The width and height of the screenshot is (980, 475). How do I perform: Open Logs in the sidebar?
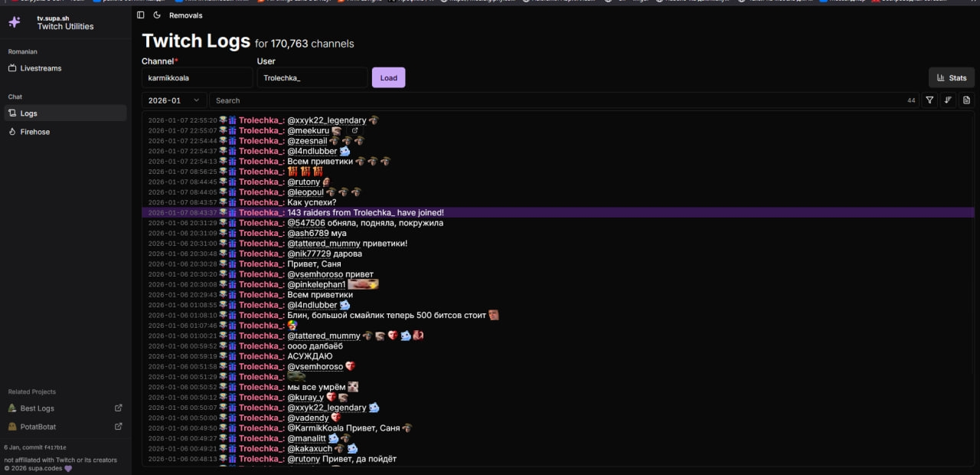click(65, 113)
